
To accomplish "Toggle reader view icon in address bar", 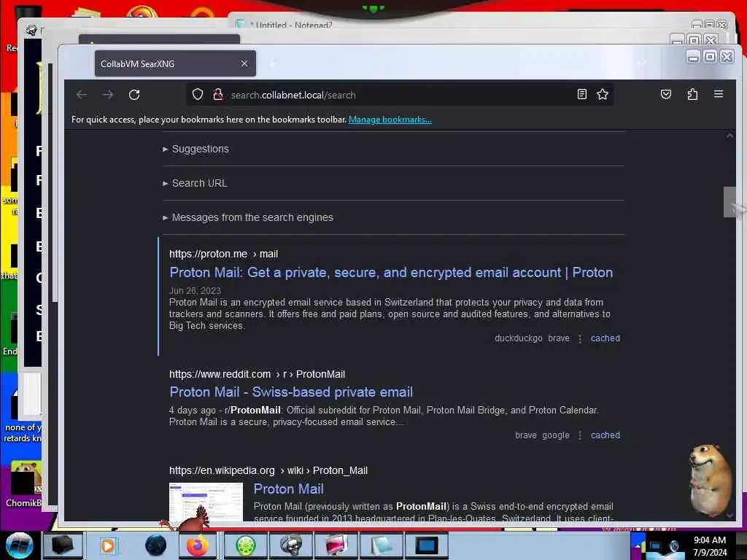I will (581, 94).
